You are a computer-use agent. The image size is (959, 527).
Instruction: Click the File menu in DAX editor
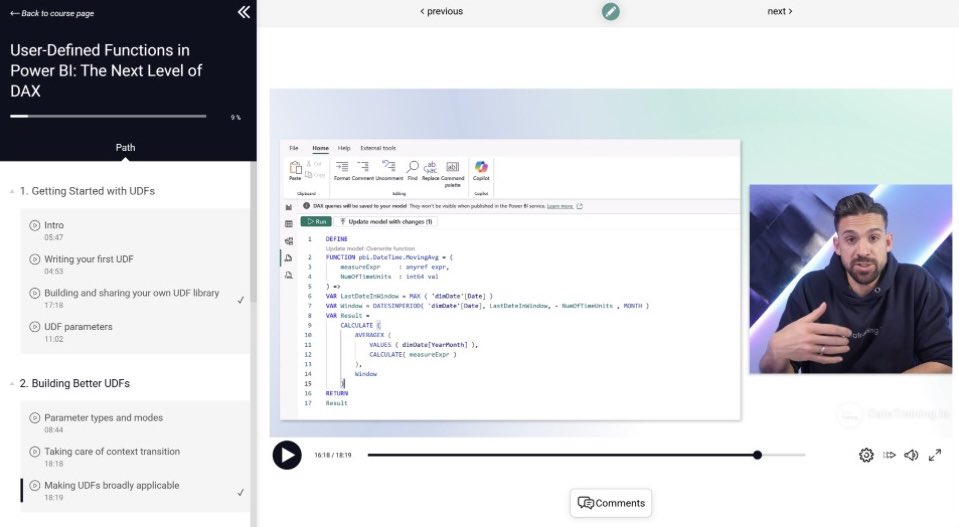294,148
